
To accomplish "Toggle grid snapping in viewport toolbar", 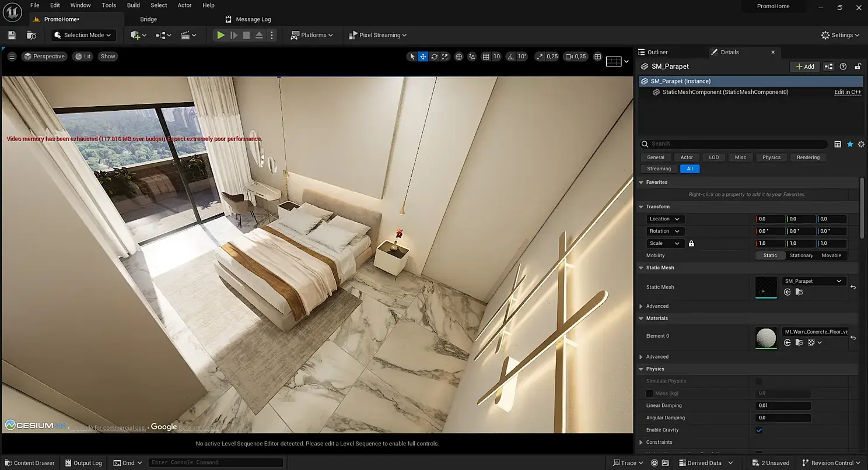I will [x=486, y=57].
